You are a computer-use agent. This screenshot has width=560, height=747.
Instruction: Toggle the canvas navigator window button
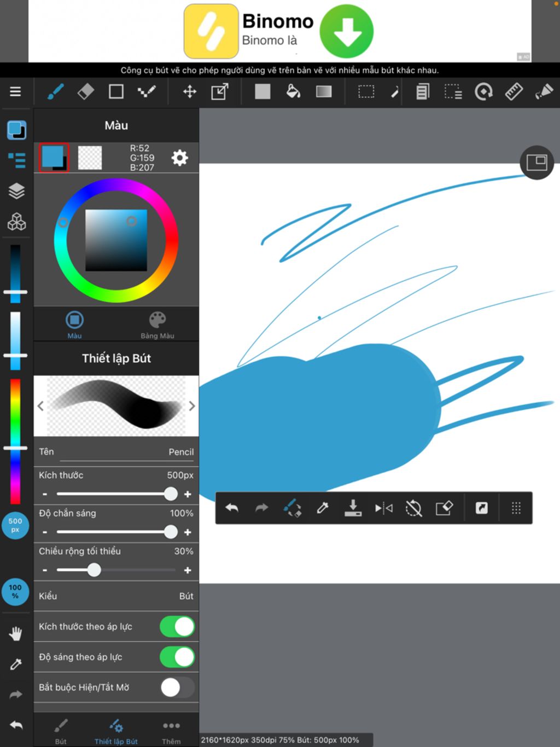[537, 163]
